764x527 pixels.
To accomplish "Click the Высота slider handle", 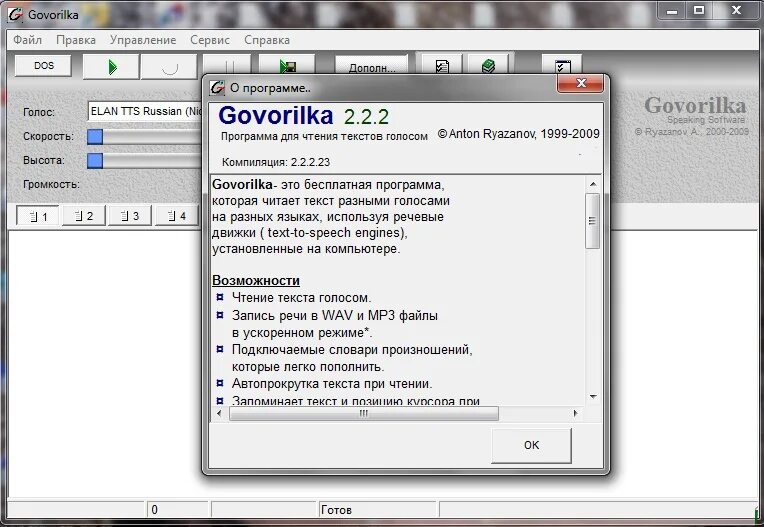I will pyautogui.click(x=95, y=161).
